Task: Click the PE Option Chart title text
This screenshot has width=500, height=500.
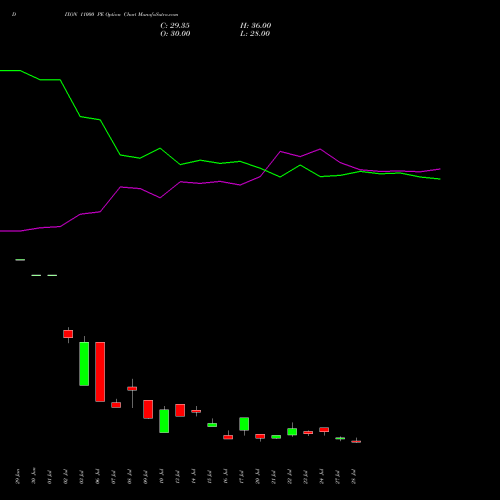Action: (x=121, y=15)
